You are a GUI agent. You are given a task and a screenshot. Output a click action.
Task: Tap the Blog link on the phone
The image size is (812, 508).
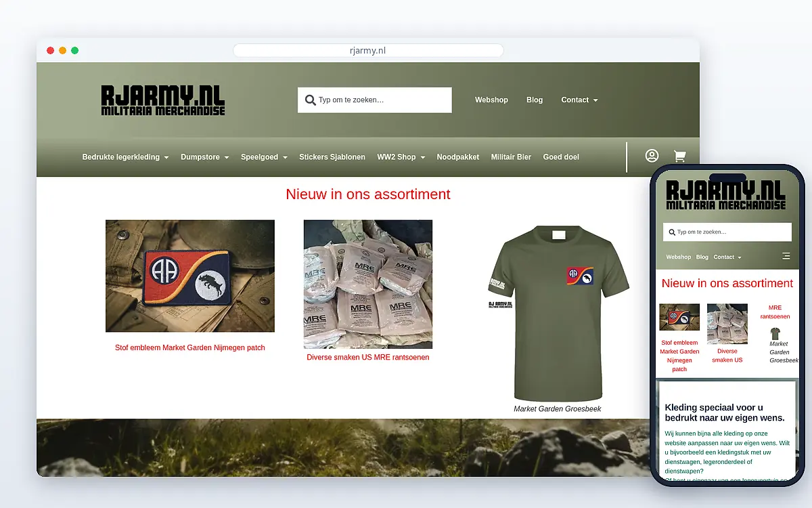pyautogui.click(x=702, y=257)
